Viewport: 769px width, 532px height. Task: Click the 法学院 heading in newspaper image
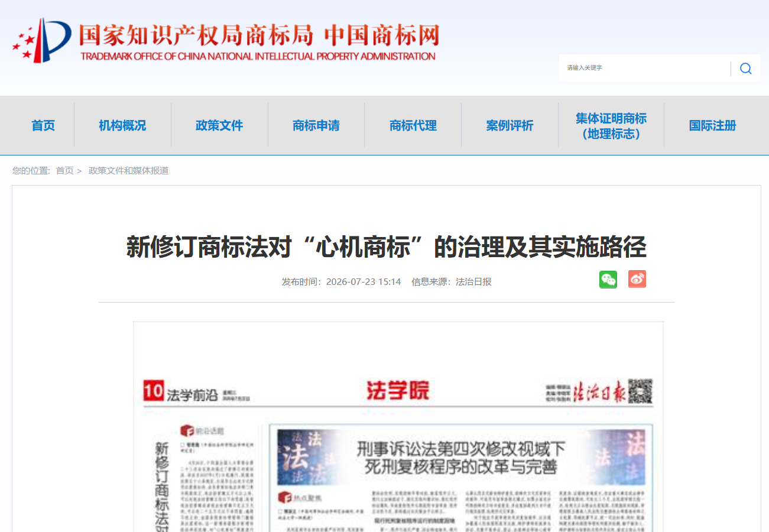point(397,391)
